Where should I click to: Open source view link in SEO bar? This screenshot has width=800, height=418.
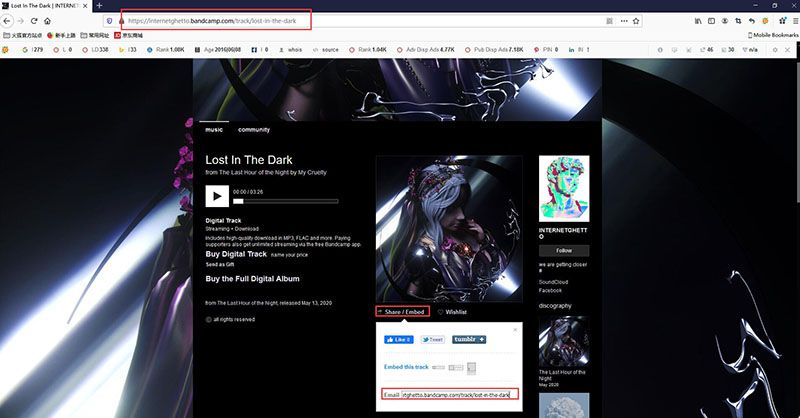pyautogui.click(x=326, y=50)
